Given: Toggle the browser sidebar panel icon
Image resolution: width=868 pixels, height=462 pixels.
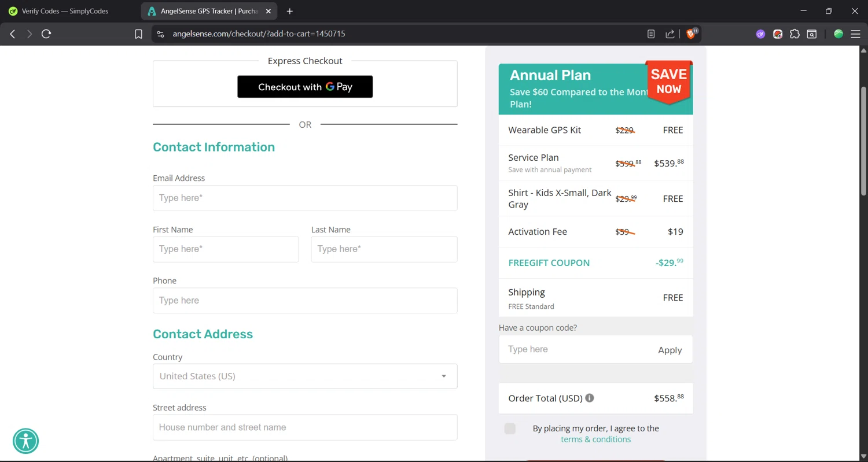Looking at the screenshot, I should pos(812,34).
